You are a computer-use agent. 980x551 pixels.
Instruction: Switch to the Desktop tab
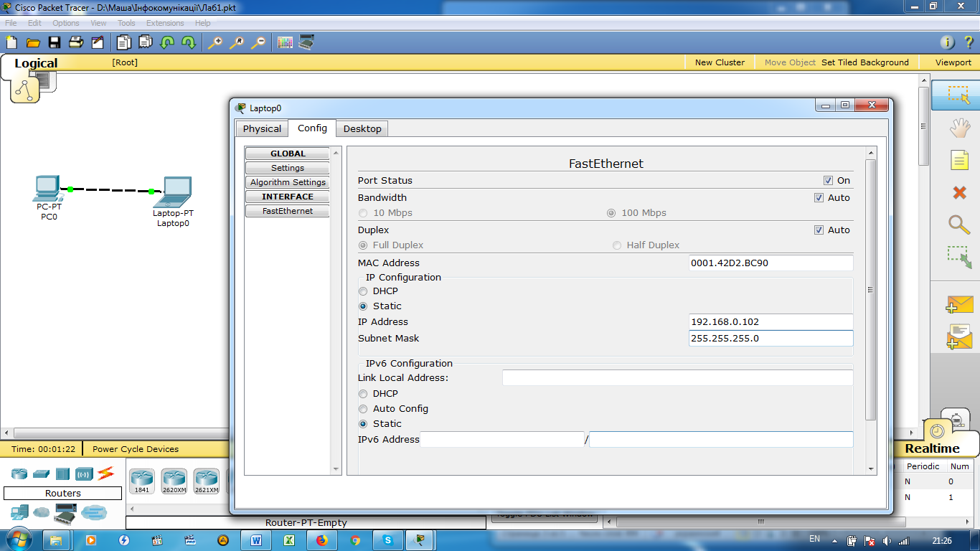(x=362, y=129)
